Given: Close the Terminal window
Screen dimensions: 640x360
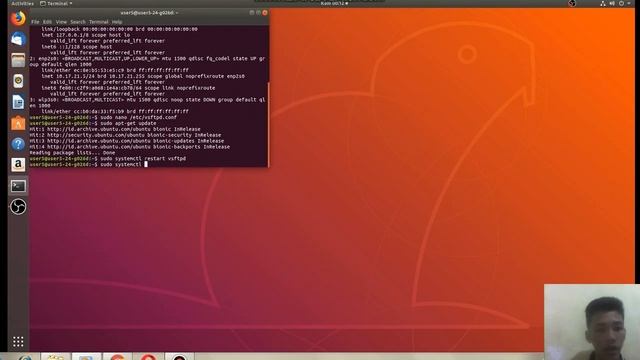Looking at the screenshot, I should (265, 13).
